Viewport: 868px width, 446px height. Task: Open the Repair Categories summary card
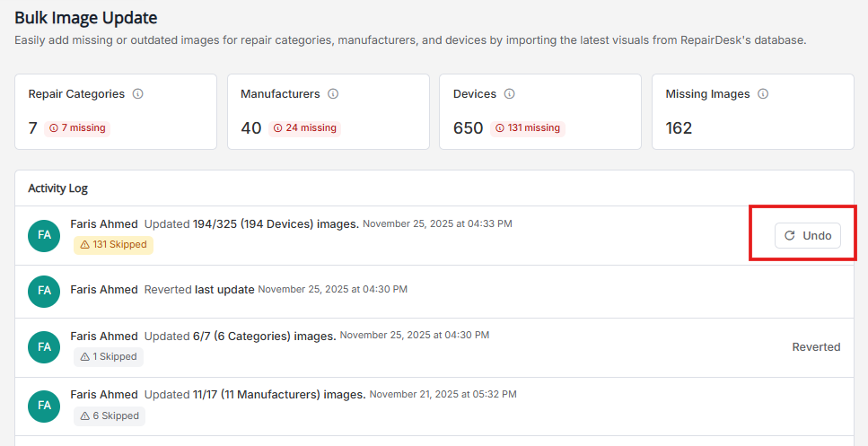116,111
